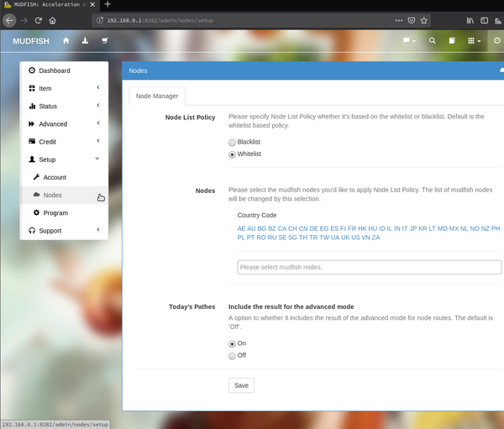Click the home icon in Mudfish navbar
The image size is (504, 429).
point(66,41)
